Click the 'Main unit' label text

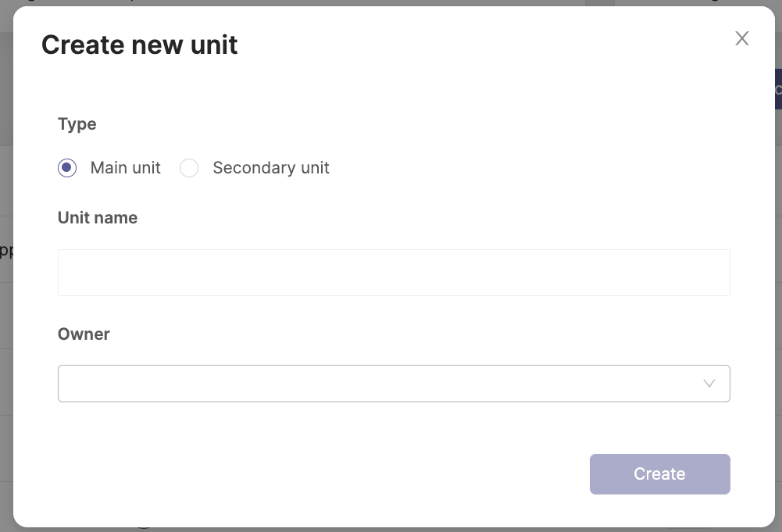(125, 168)
